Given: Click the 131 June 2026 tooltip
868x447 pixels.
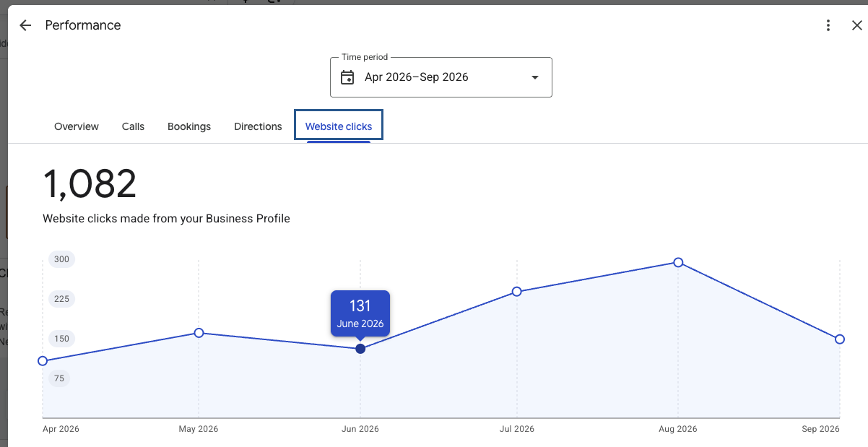Looking at the screenshot, I should coord(360,313).
